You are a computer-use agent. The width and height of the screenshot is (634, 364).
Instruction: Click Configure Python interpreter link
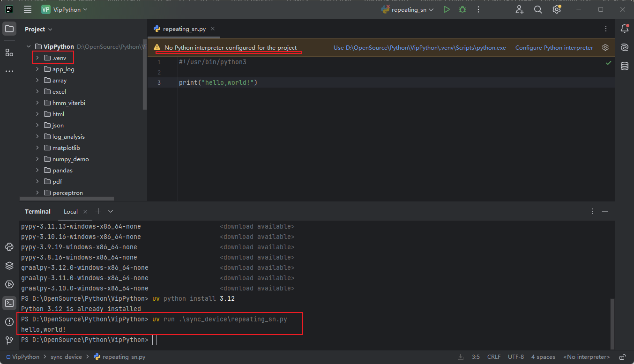coord(554,47)
